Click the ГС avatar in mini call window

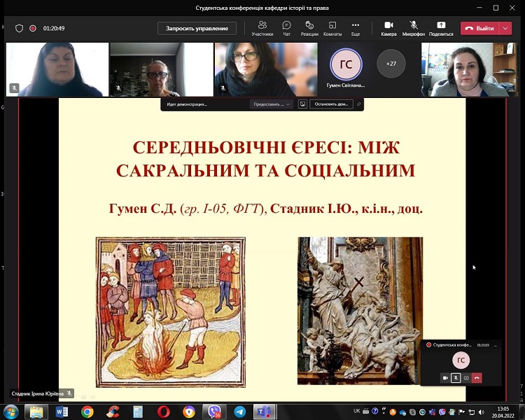(461, 360)
